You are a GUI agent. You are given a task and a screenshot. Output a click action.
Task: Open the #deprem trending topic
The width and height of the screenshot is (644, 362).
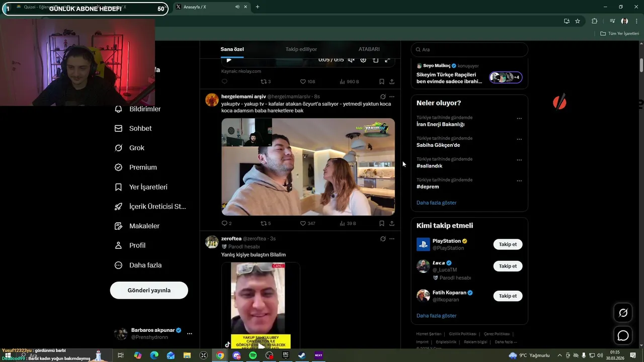pyautogui.click(x=428, y=187)
